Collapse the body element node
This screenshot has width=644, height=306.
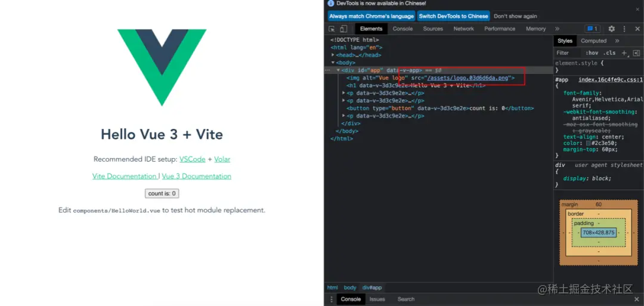[333, 63]
